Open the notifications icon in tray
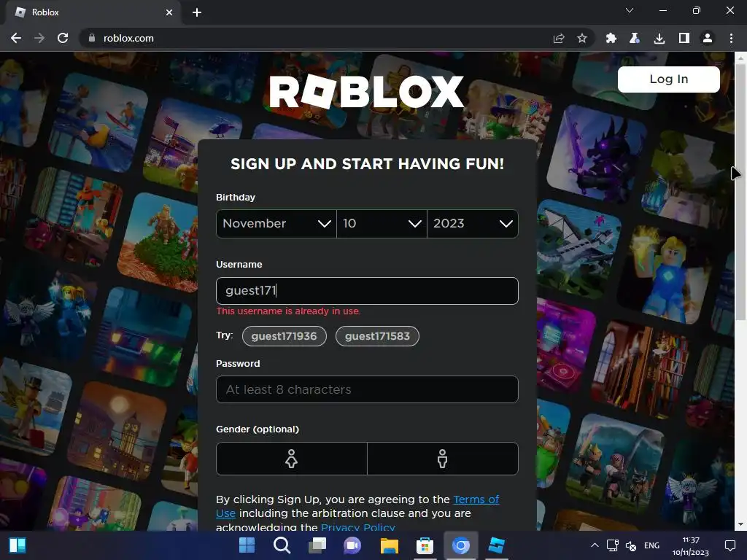Image resolution: width=747 pixels, height=560 pixels. tap(729, 545)
